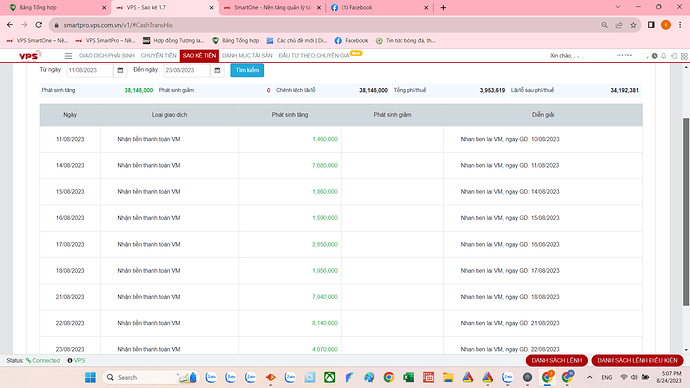Select the 11/08/2023 date cell
690x388 pixels.
click(70, 139)
